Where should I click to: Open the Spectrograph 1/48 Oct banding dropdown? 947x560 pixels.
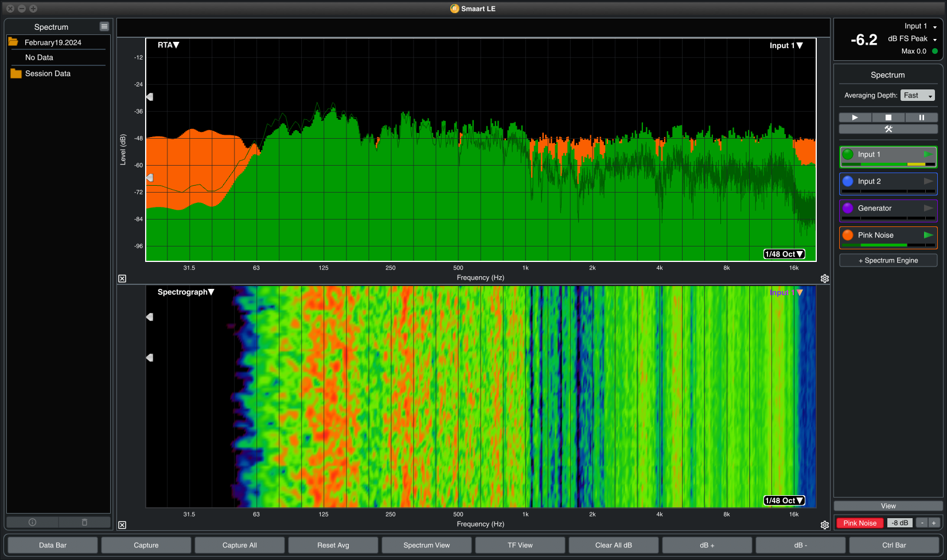pyautogui.click(x=784, y=500)
